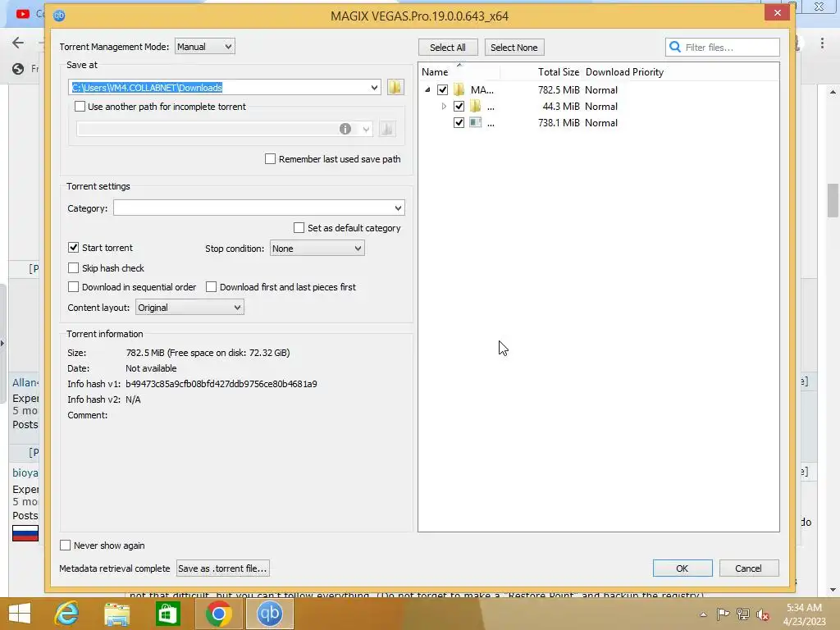Image resolution: width=840 pixels, height=630 pixels.
Task: Click the muted volume tray icon
Action: click(763, 614)
